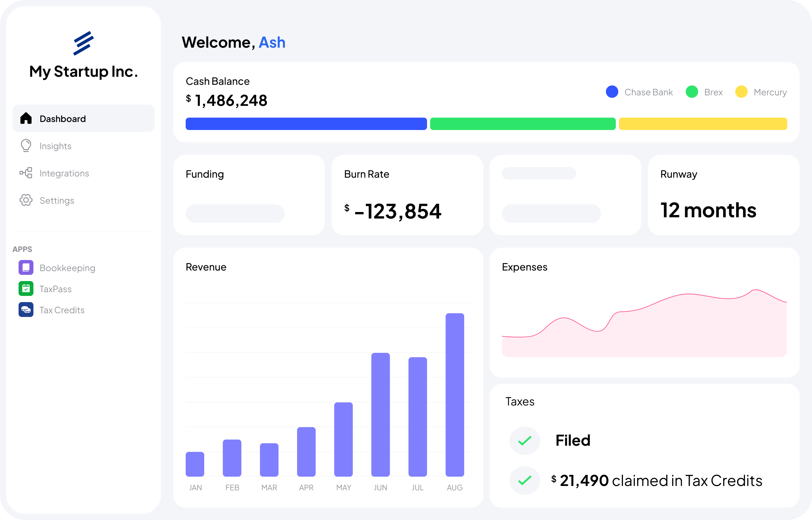Open the green TaxPass calendar icon
Image resolution: width=812 pixels, height=520 pixels.
click(26, 289)
